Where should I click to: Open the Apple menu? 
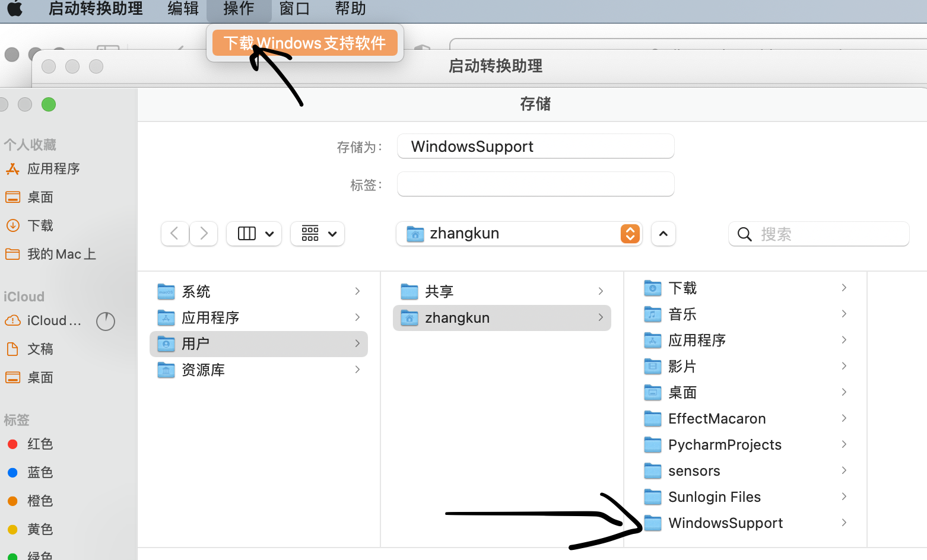coord(15,8)
